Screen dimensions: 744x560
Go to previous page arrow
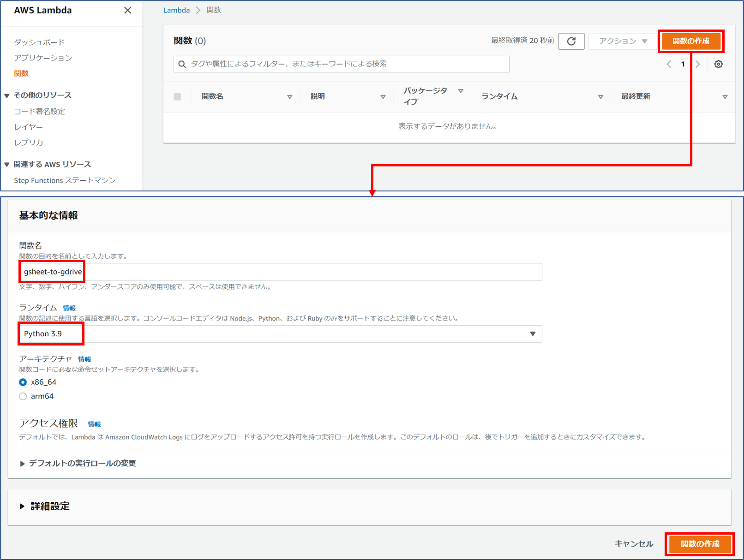coord(669,64)
